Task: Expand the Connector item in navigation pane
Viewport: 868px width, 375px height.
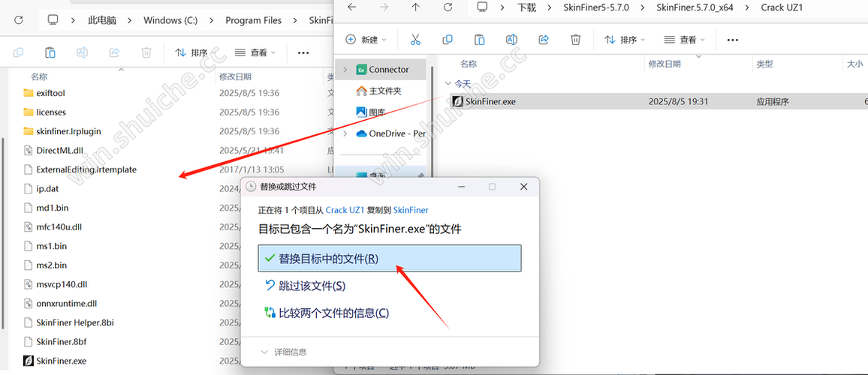Action: pyautogui.click(x=345, y=70)
